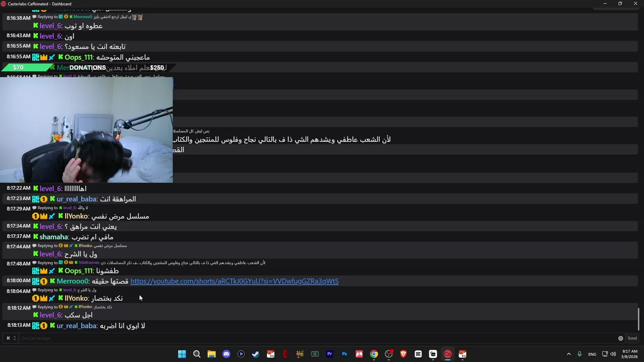Screen dimensions: 644x362
Task: Open the volume control in the system tray
Action: coord(613,354)
